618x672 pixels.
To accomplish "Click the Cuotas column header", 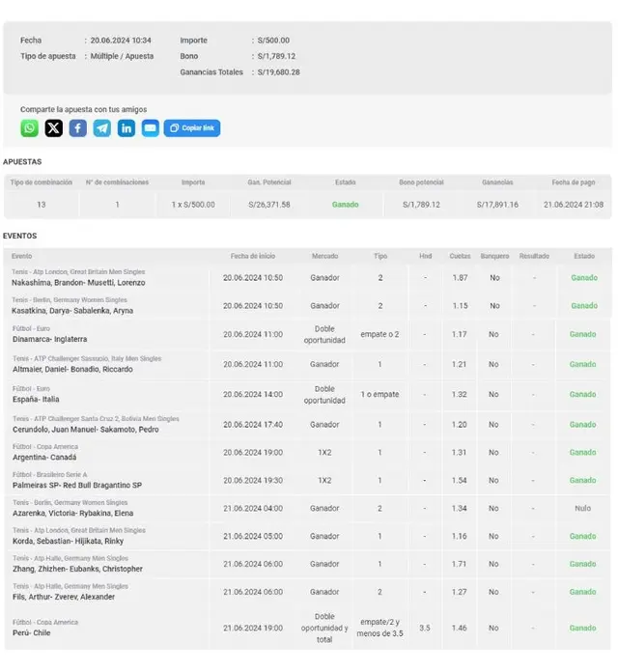I will [460, 256].
